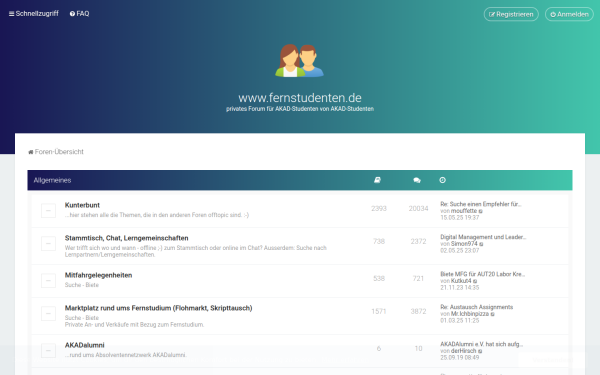
Task: Open user profile Mr.Ichbinpizza
Action: [x=470, y=314]
